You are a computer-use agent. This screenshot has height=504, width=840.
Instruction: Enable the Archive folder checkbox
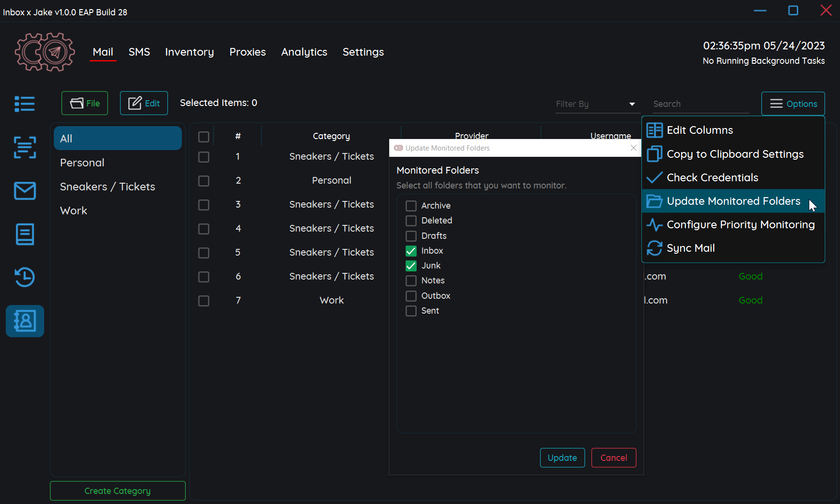tap(411, 206)
